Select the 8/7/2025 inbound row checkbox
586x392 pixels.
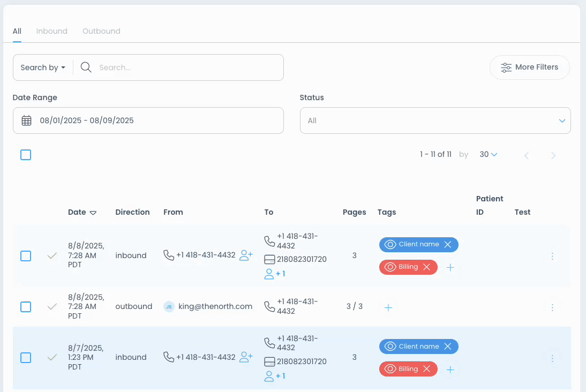pos(26,357)
